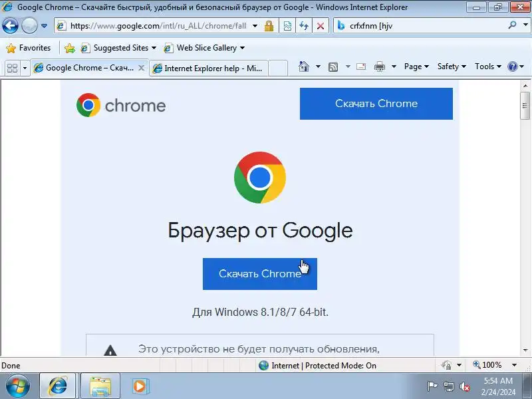Open Windows Explorer from taskbar
This screenshot has width=532, height=399.
point(100,386)
